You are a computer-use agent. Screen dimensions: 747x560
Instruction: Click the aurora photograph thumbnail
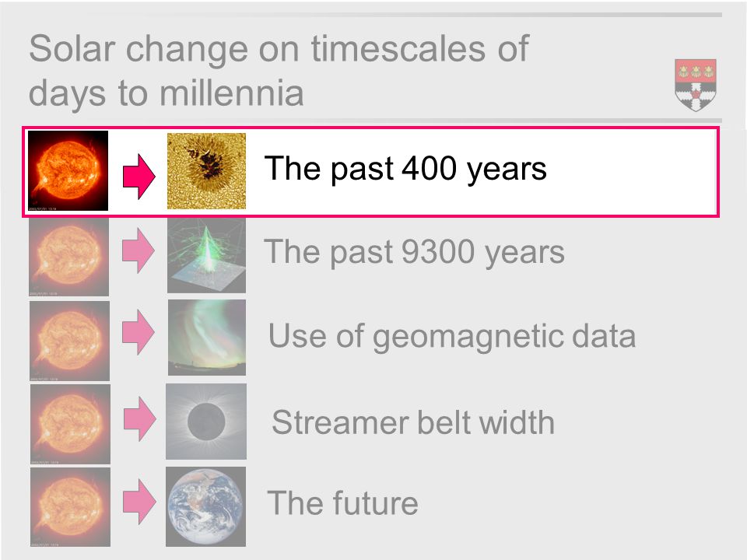(207, 338)
